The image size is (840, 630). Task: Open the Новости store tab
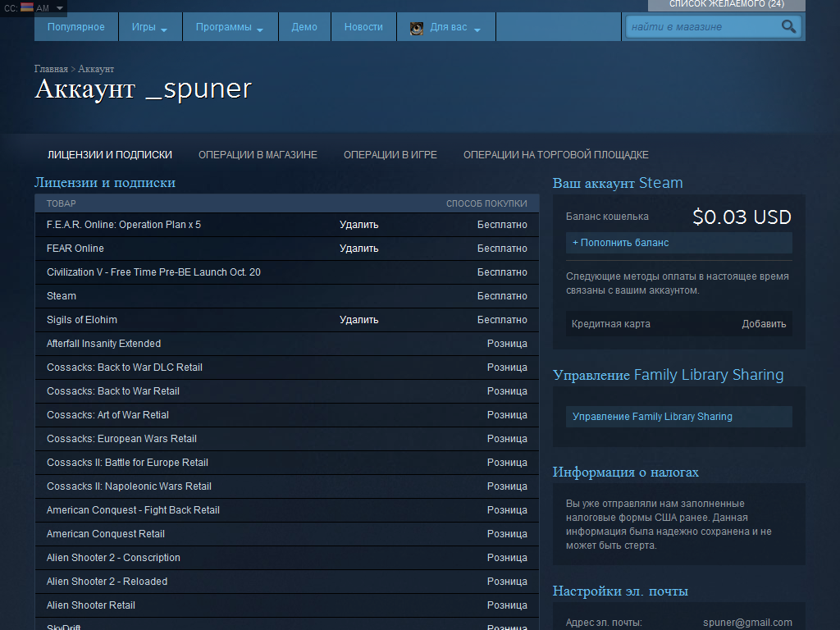[363, 27]
